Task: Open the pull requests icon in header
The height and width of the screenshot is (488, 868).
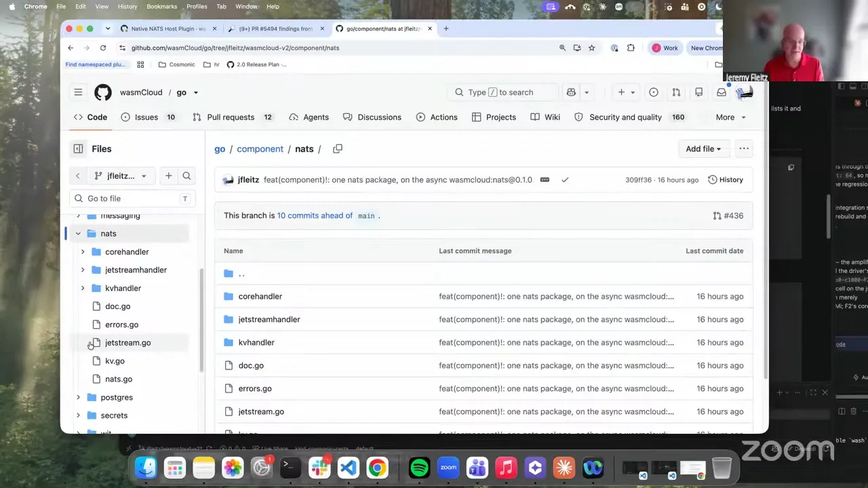Action: point(676,92)
